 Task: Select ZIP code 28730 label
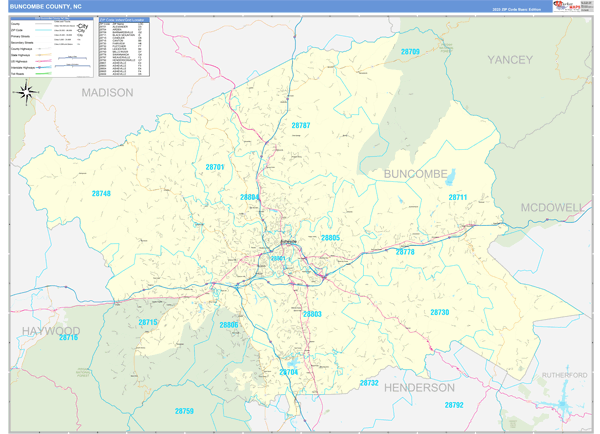click(440, 313)
